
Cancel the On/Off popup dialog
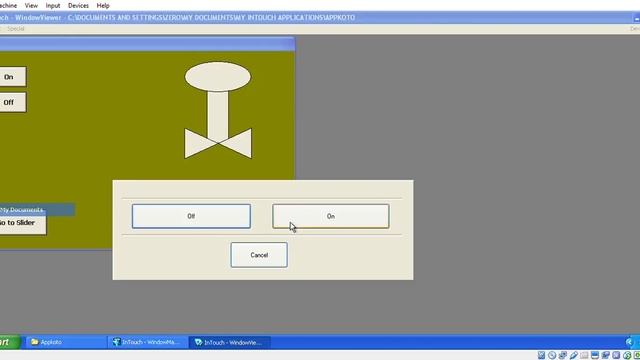(259, 255)
